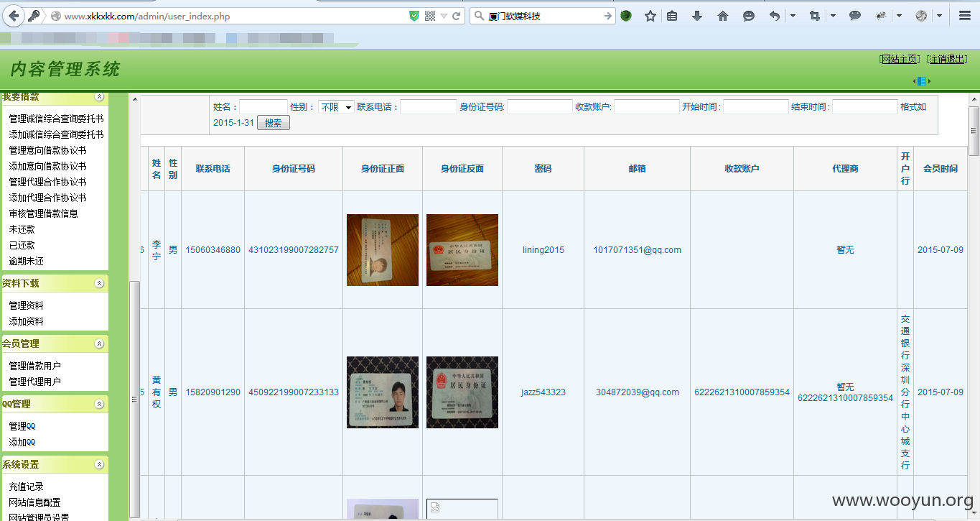980x521 pixels.
Task: Open dropdown next to the crop icon
Action: coord(834,16)
